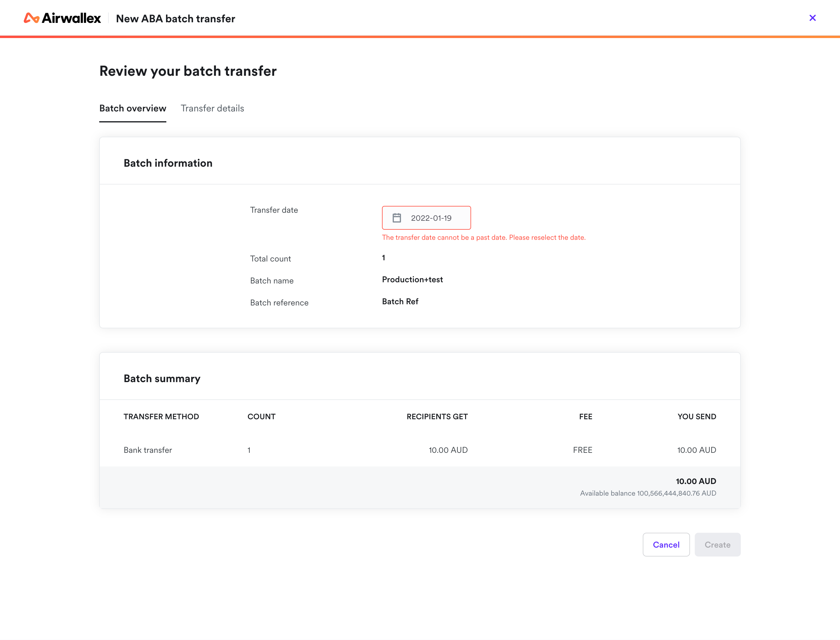This screenshot has height=640, width=840.
Task: Click the Total count label
Action: coord(270,259)
